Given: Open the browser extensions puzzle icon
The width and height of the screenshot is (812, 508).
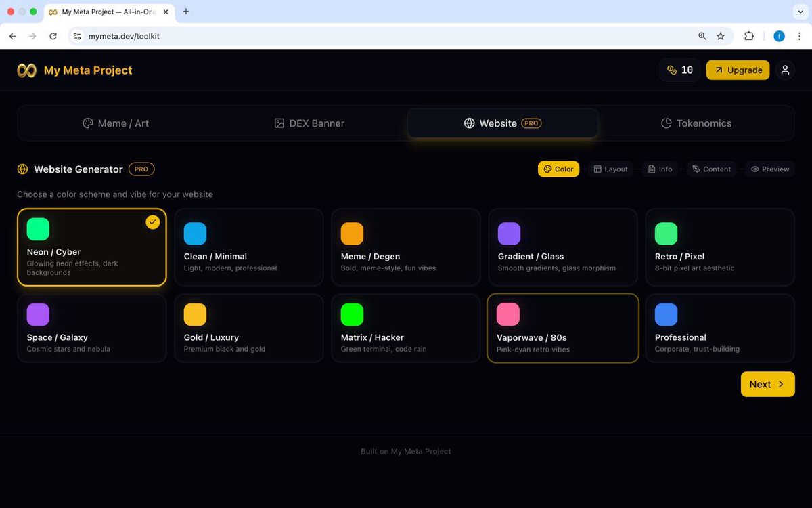Looking at the screenshot, I should click(x=749, y=36).
